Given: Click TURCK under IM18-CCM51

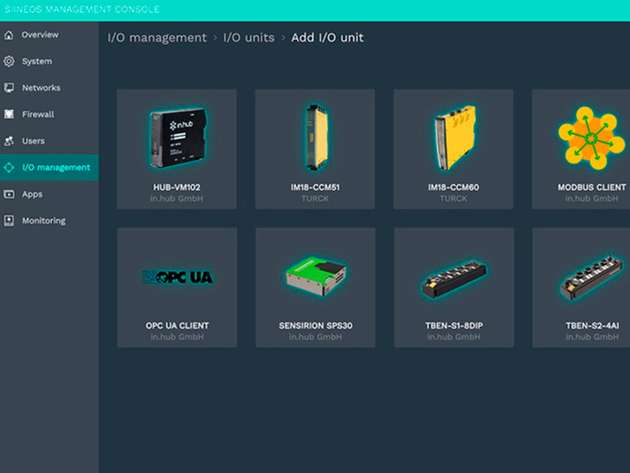Looking at the screenshot, I should click(315, 199).
